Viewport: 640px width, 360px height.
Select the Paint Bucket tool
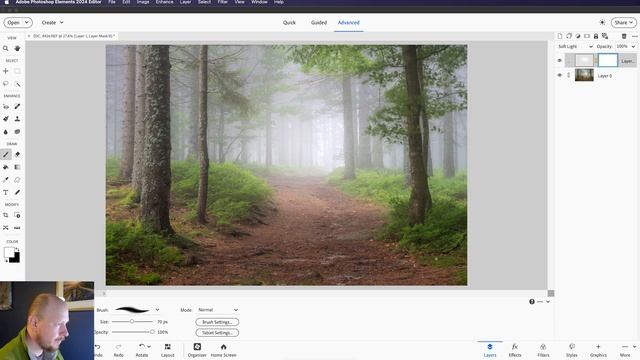(6, 167)
